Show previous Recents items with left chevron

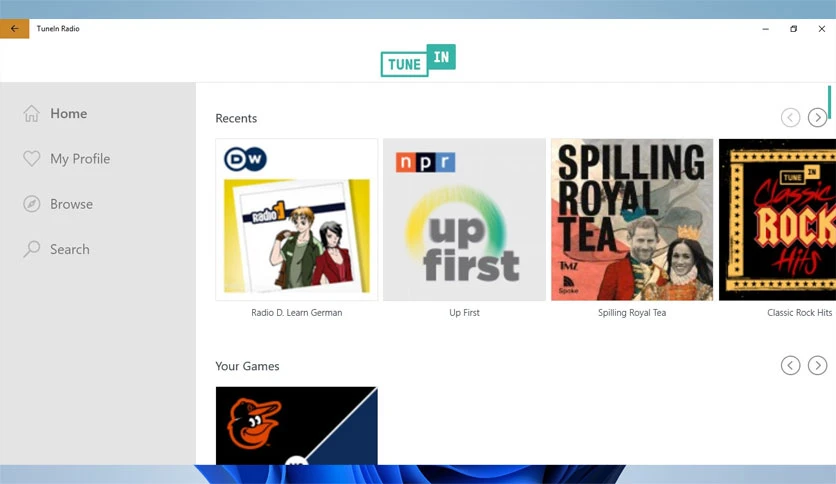click(x=790, y=117)
